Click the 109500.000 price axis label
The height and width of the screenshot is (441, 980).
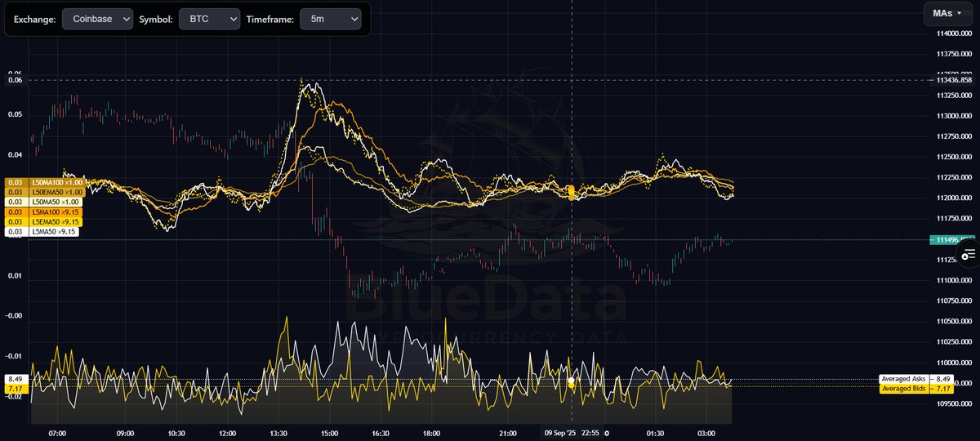tap(955, 404)
